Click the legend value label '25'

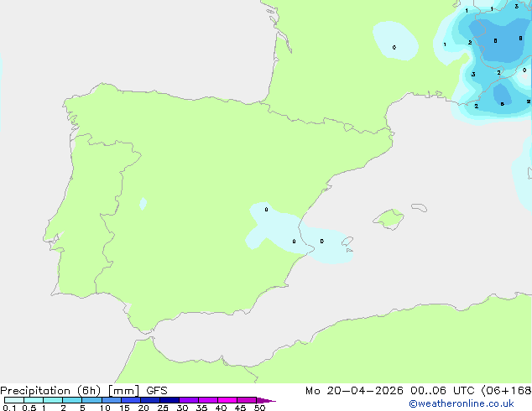(163, 408)
